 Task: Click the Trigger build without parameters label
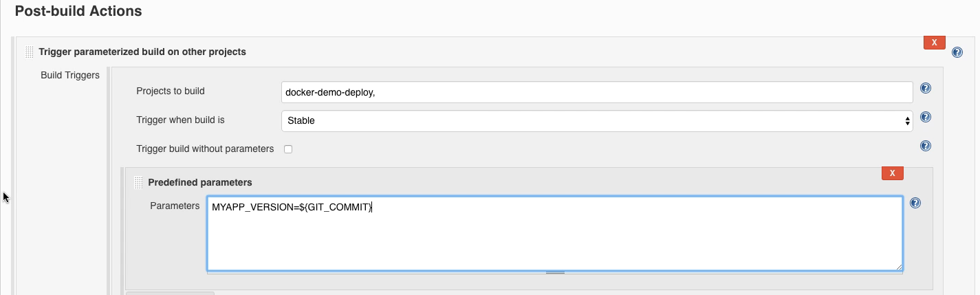(x=205, y=149)
